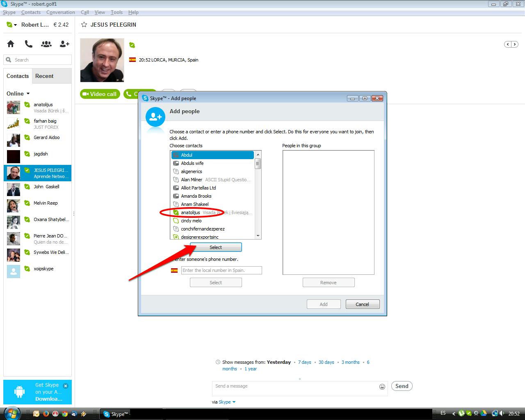Select akgenerics in Choose contacts list
This screenshot has width=525, height=420.
click(x=212, y=171)
